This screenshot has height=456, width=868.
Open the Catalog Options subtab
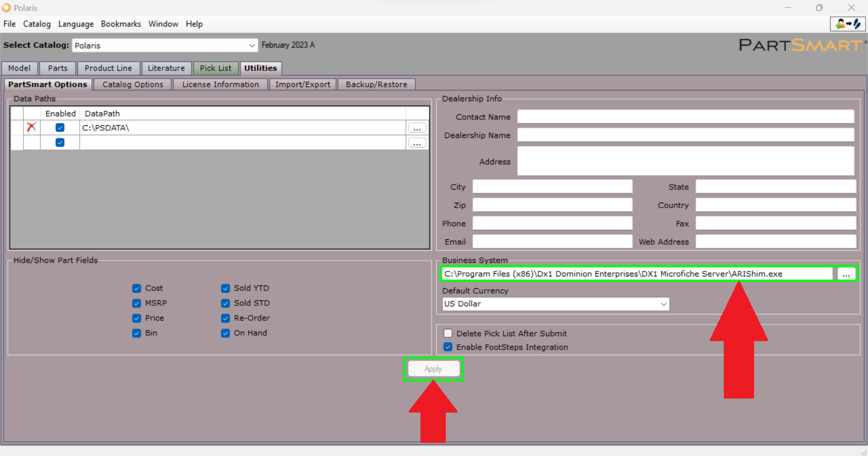[133, 85]
